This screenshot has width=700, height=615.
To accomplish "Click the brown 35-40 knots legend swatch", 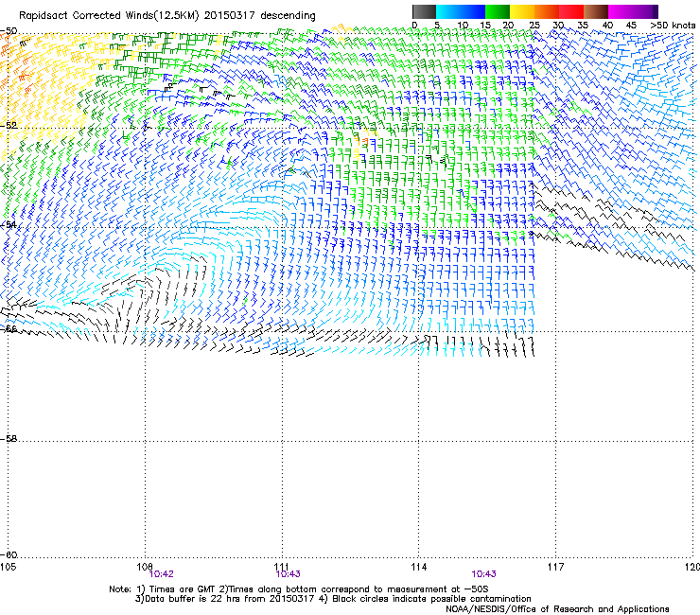I will (x=596, y=11).
